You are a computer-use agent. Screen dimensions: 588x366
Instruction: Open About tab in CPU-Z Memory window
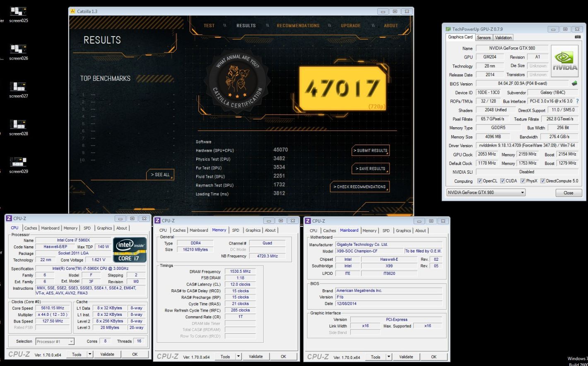(x=270, y=230)
